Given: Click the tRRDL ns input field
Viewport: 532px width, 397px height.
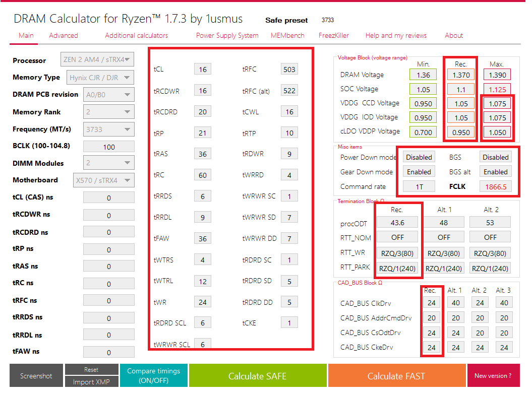Looking at the screenshot, I should [108, 335].
